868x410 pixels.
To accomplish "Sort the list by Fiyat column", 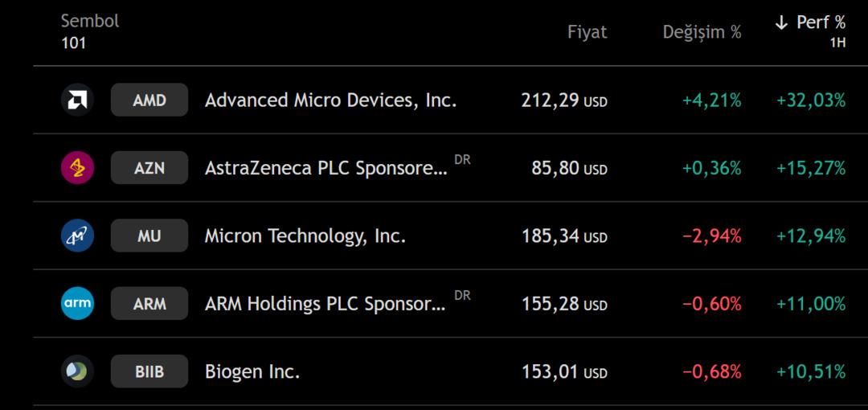I will coord(587,32).
